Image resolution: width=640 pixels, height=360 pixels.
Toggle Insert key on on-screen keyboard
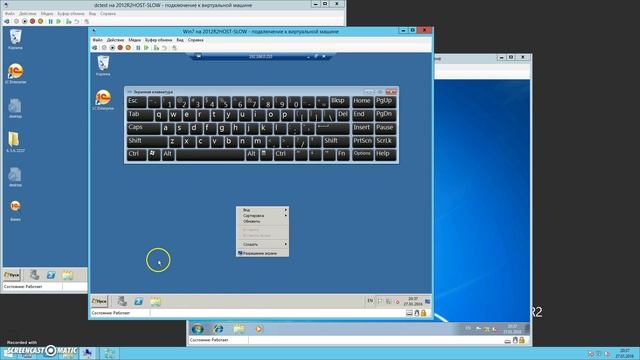coord(362,128)
